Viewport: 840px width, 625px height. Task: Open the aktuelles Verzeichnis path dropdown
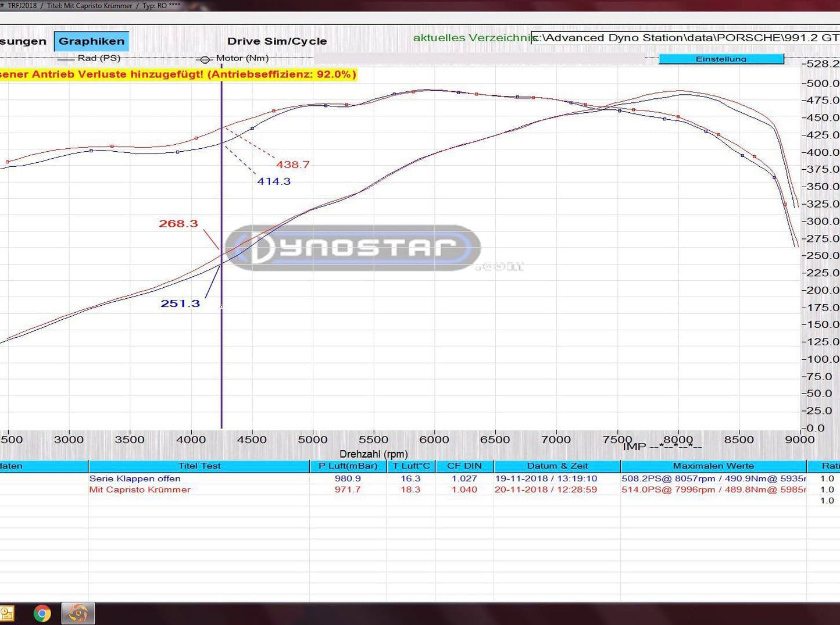669,37
